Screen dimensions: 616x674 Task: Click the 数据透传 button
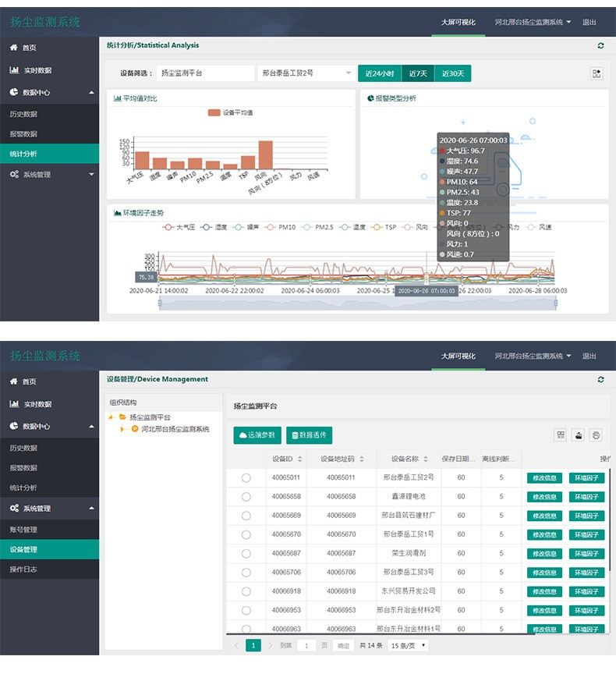[309, 435]
